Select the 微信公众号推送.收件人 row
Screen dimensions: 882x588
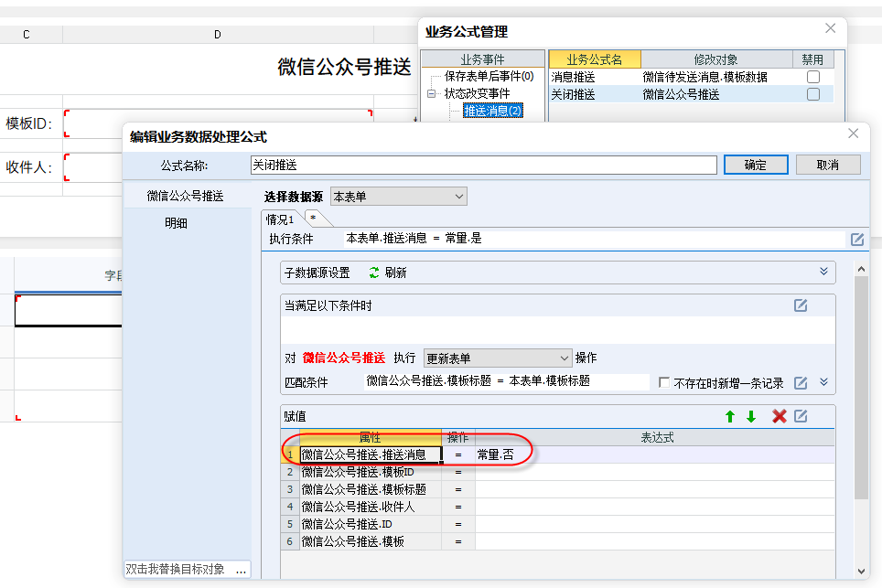pyautogui.click(x=557, y=507)
